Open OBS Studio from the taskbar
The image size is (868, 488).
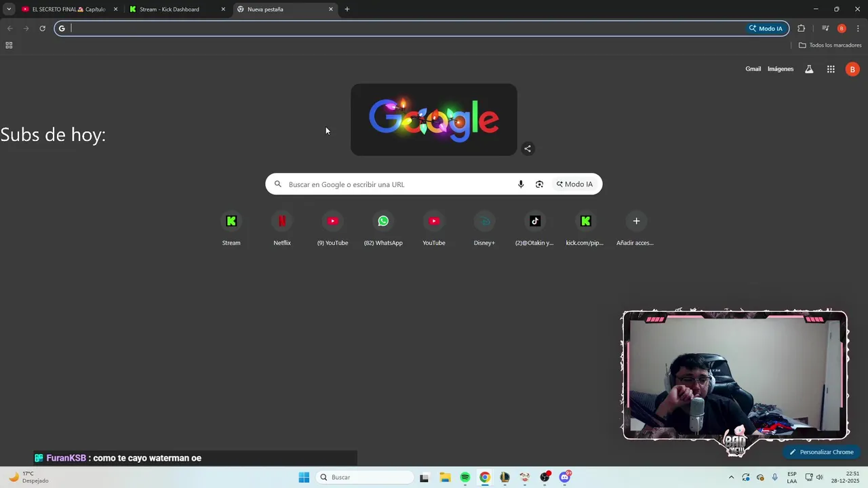pos(545,477)
